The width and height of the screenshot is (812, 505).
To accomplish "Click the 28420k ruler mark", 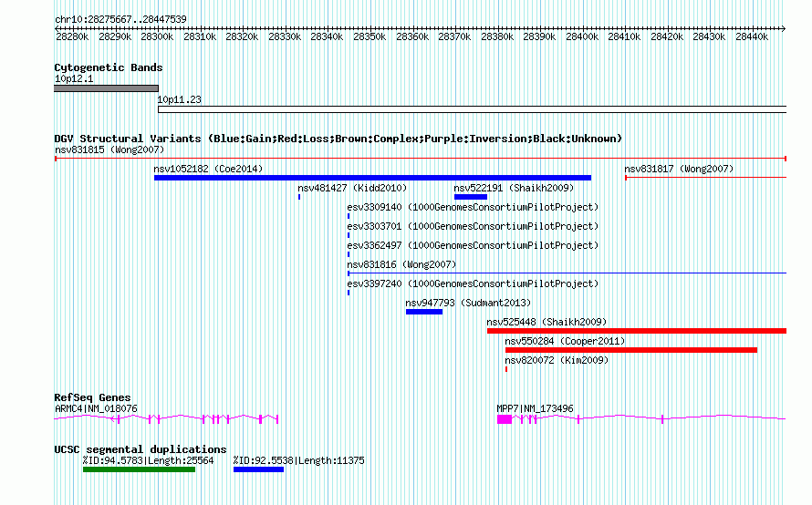I will pos(667,36).
